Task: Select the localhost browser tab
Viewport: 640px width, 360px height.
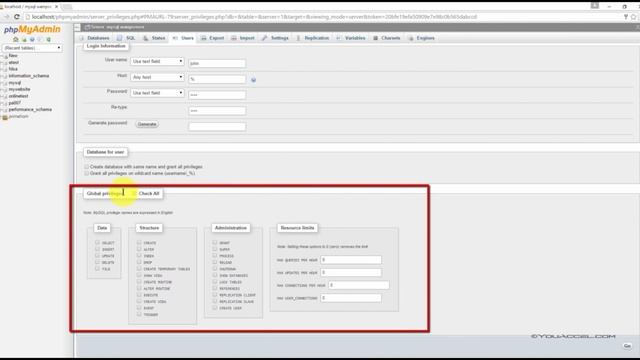Action: click(29, 7)
